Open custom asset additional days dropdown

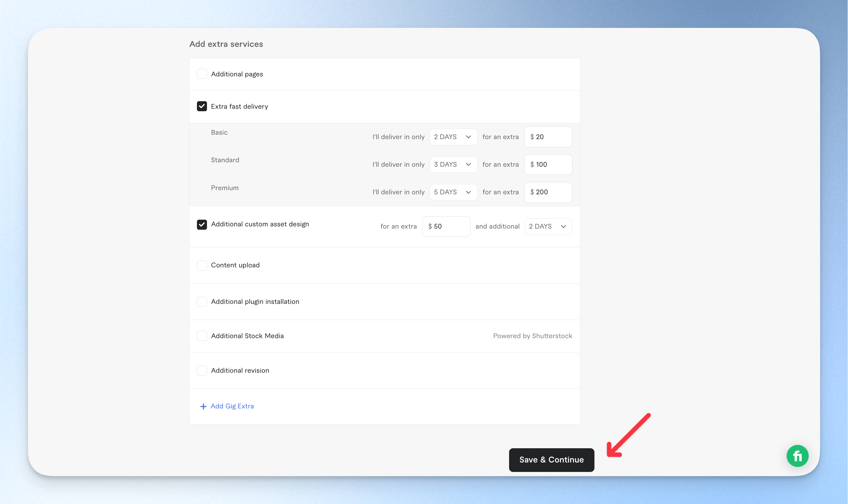point(548,227)
